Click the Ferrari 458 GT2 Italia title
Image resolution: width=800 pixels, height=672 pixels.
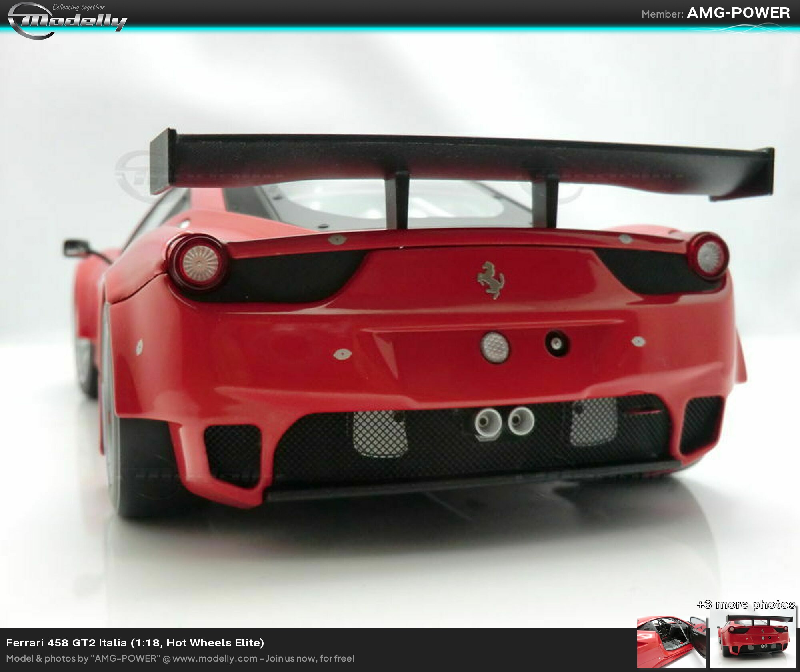[x=135, y=643]
